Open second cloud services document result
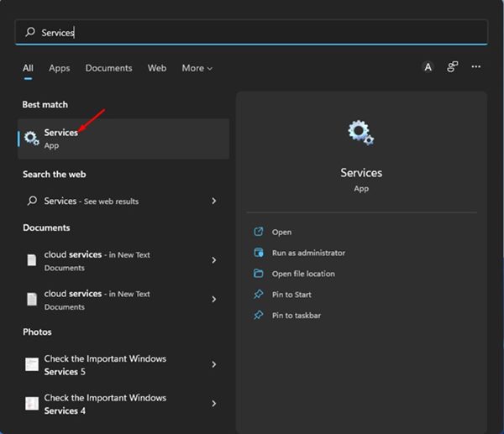 (97, 300)
